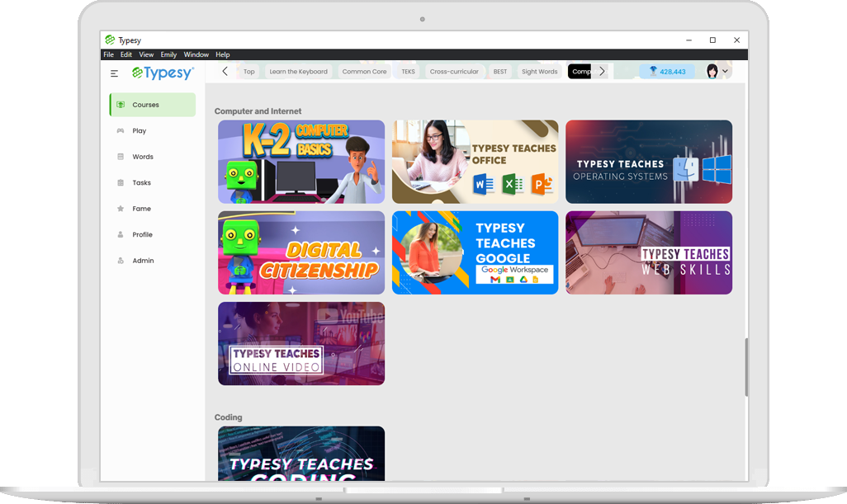Open Typesy Teaches Web Skills course
The width and height of the screenshot is (847, 504).
[x=649, y=252]
